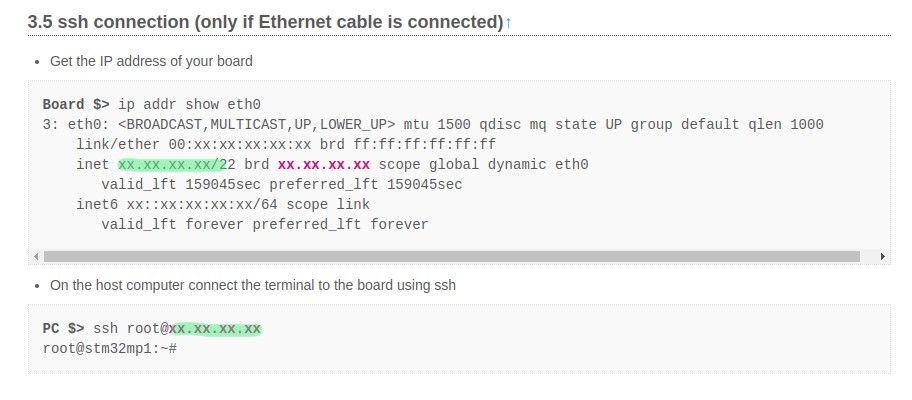Click the up arrow beside the section heading

pos(508,22)
